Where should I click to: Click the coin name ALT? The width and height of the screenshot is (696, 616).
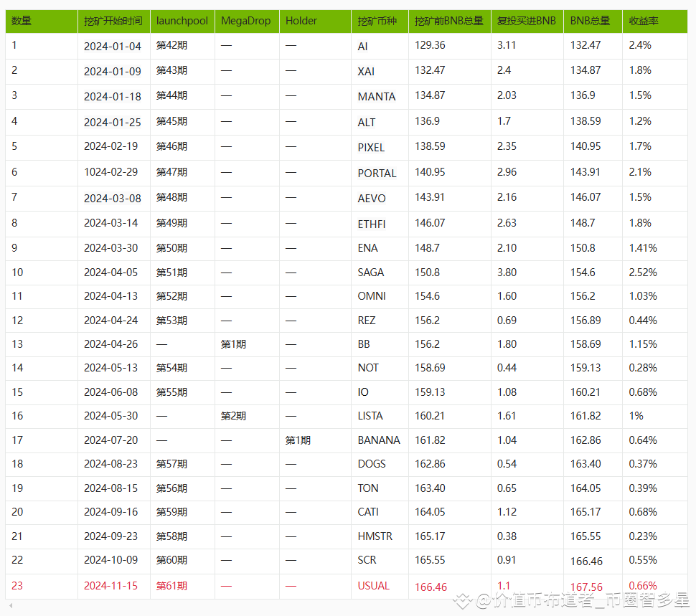[367, 123]
